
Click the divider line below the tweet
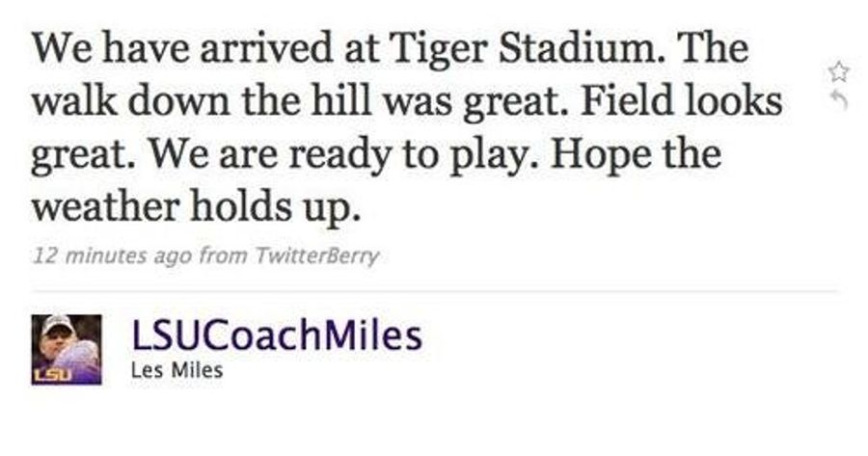click(x=435, y=290)
